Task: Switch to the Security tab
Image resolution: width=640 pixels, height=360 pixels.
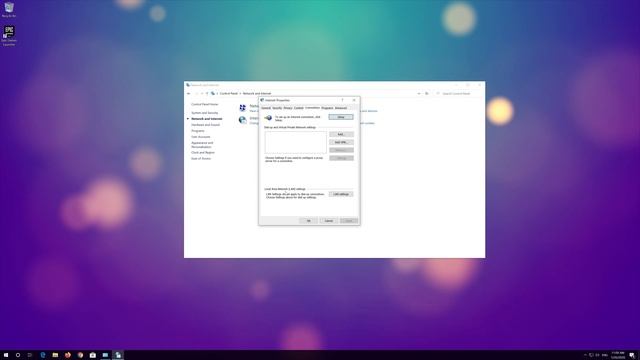Action: [x=277, y=108]
